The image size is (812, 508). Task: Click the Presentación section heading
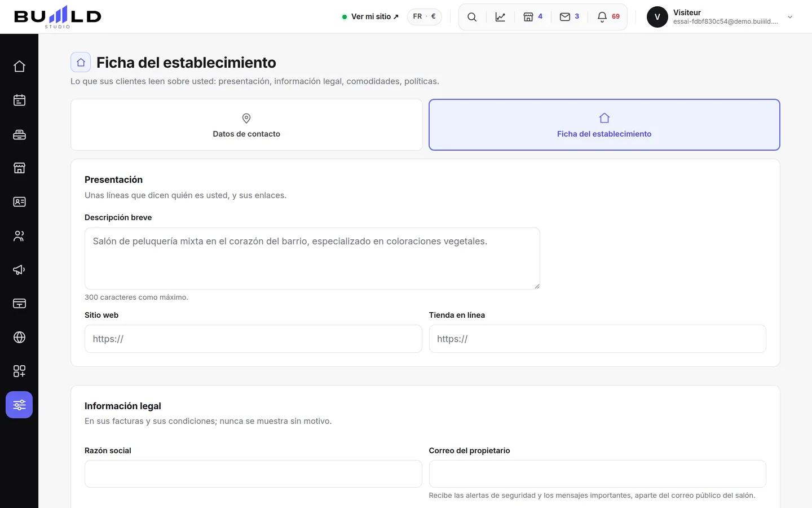(113, 179)
